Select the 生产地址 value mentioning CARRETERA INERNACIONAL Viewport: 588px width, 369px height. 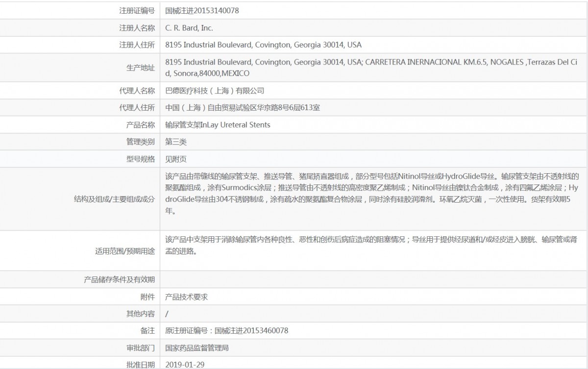click(371, 68)
